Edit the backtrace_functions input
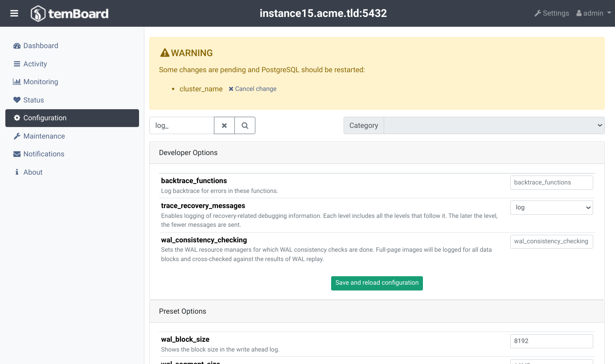 click(552, 183)
